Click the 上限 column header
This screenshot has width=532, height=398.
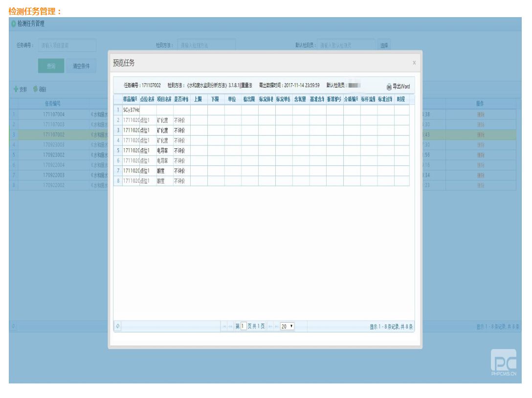coord(198,99)
